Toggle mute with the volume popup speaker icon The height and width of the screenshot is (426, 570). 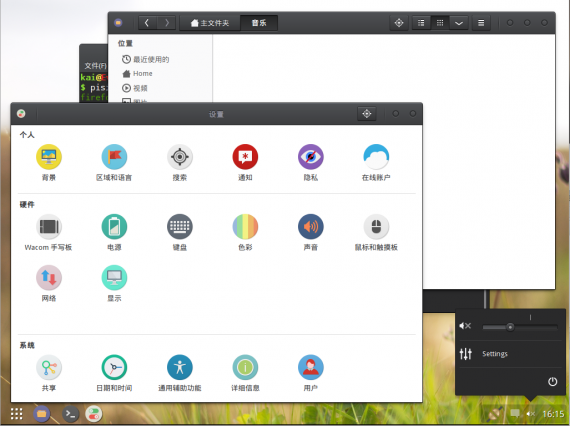point(465,326)
